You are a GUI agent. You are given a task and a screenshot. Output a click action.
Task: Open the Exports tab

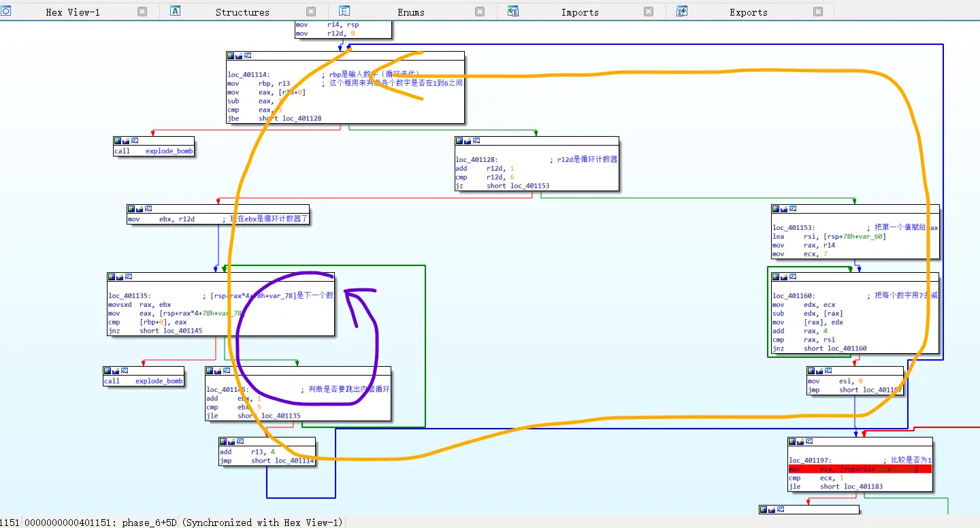748,12
